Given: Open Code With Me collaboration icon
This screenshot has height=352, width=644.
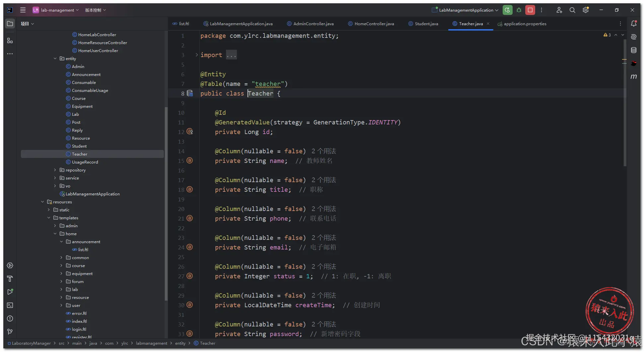Looking at the screenshot, I should (x=559, y=10).
